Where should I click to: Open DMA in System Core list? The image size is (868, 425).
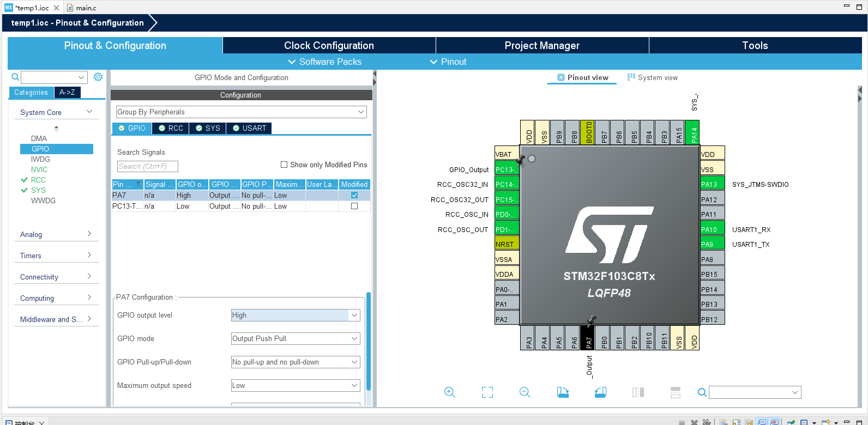tap(39, 138)
